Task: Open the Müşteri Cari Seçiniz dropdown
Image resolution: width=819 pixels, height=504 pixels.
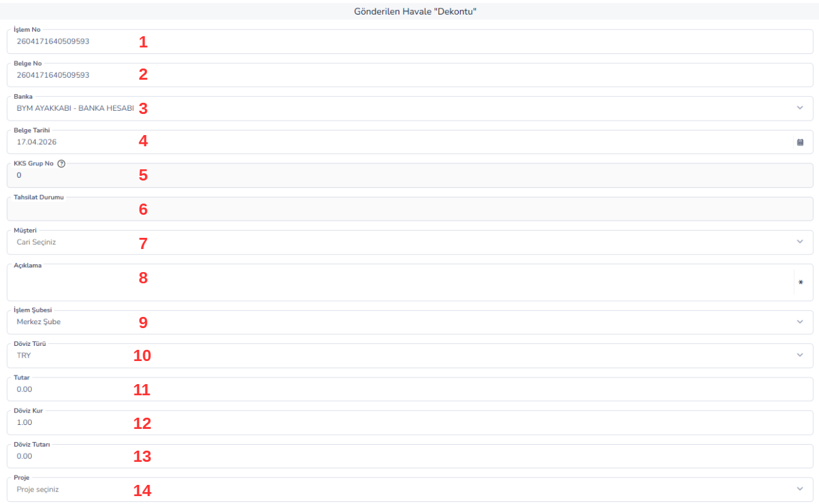Action: 410,242
